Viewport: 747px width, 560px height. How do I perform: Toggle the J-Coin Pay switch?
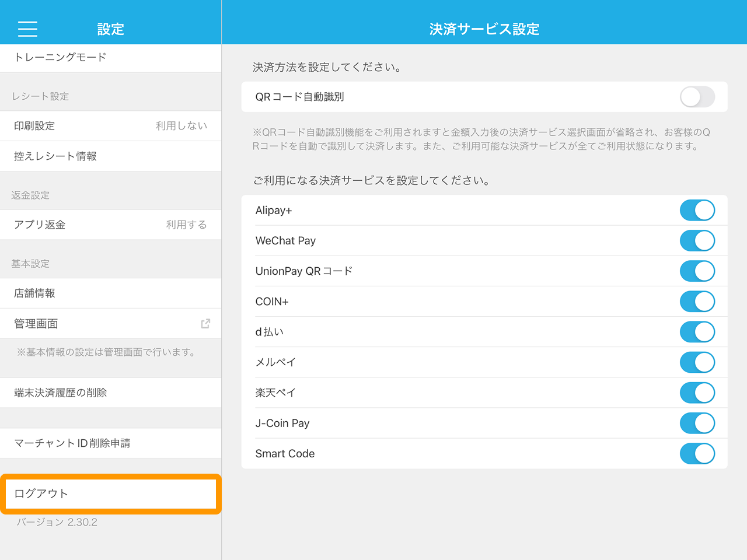[697, 423]
